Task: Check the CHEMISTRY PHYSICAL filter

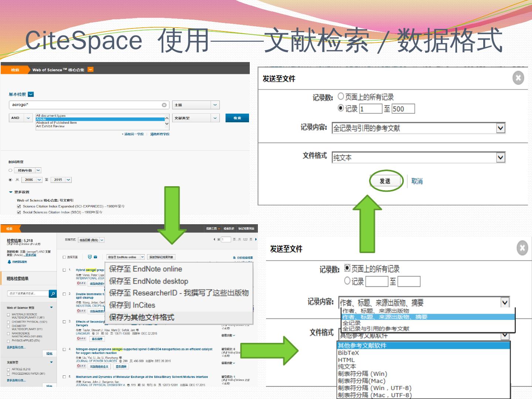Action: pos(8,322)
